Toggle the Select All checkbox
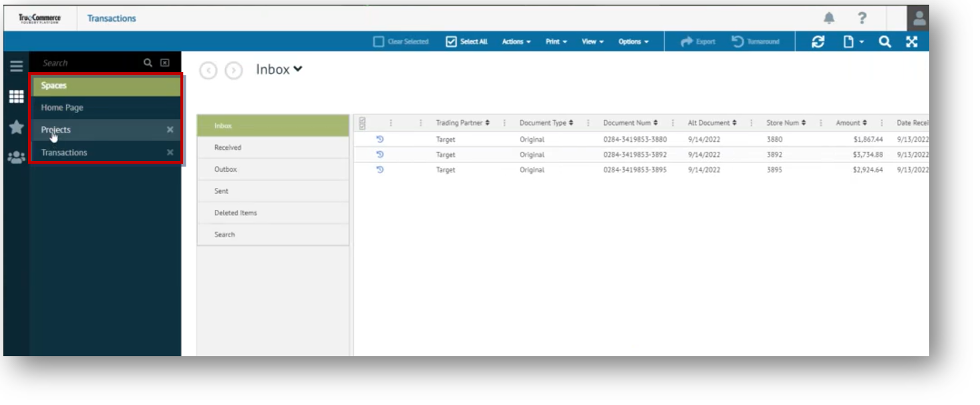This screenshot has height=405, width=980. coord(451,41)
